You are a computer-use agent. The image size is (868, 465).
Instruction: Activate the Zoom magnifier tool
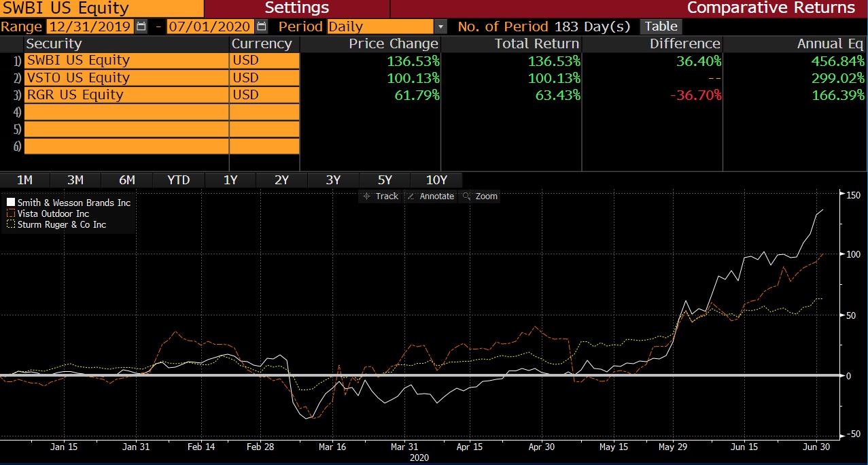pos(479,196)
